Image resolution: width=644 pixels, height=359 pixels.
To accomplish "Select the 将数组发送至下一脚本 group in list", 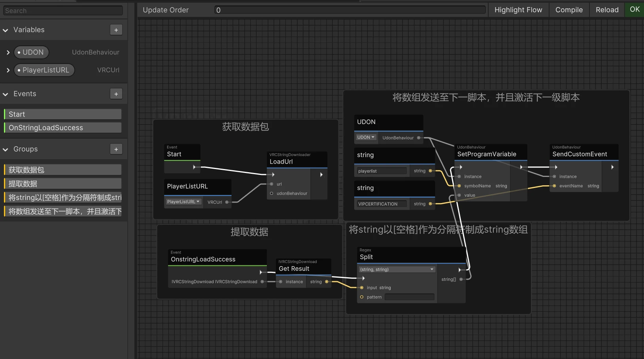I will [62, 211].
